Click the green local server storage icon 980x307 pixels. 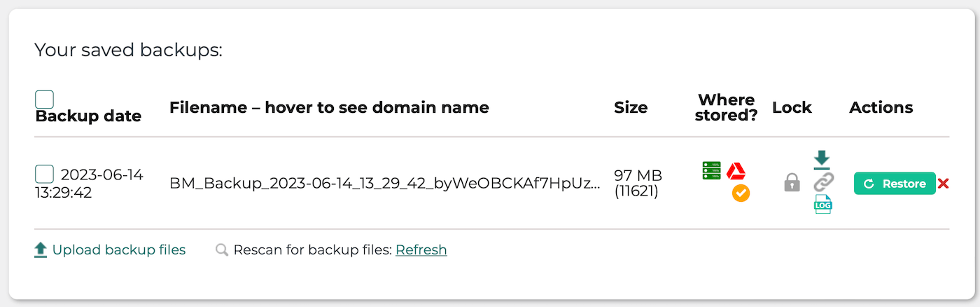pos(712,171)
